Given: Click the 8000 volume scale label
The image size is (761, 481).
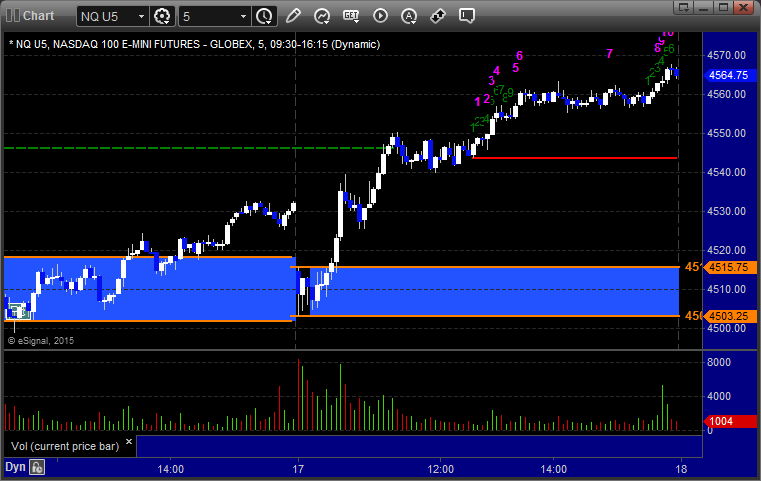Looking at the screenshot, I should (719, 362).
